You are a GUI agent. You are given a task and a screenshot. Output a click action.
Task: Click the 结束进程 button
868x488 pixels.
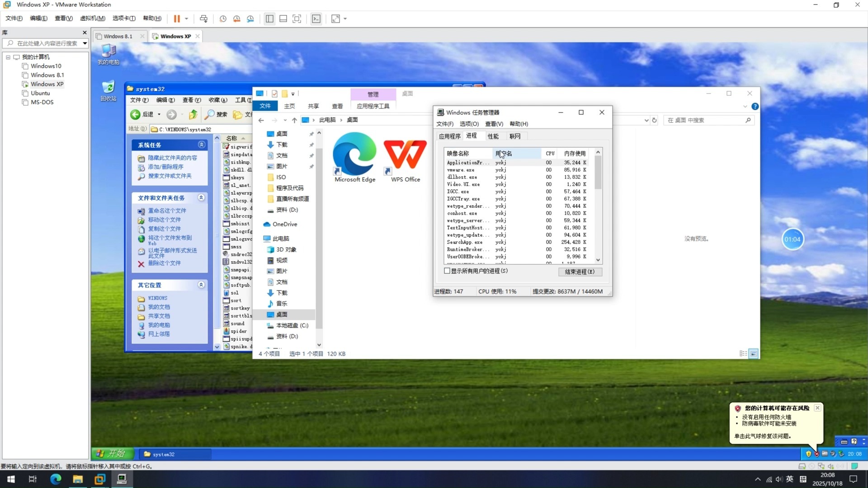pos(580,272)
